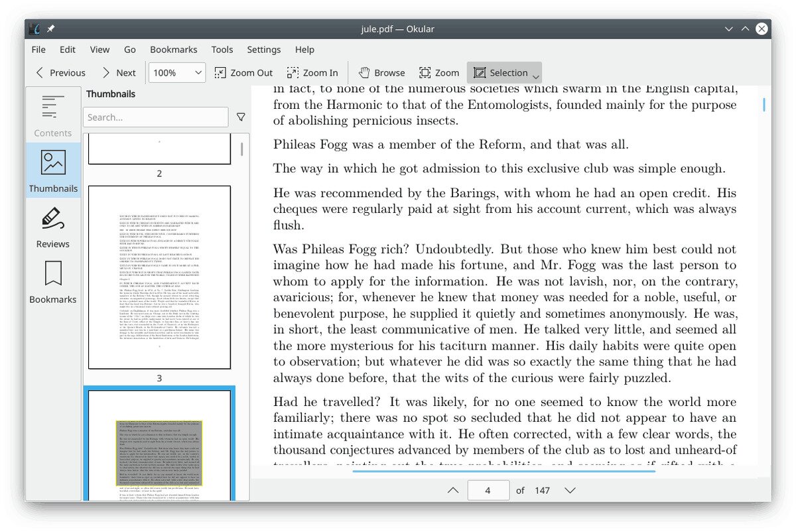
Task: Click the down chevron beside page count
Action: pos(570,490)
